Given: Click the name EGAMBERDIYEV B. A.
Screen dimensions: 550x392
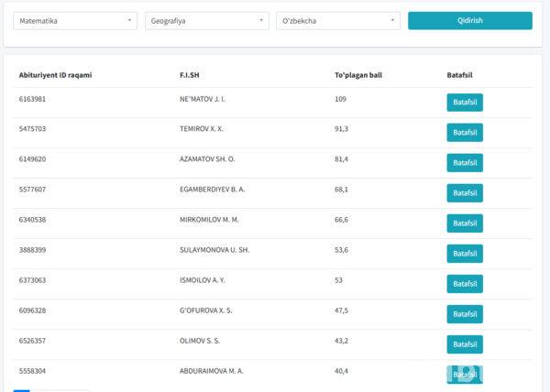Looking at the screenshot, I should pyautogui.click(x=213, y=190).
